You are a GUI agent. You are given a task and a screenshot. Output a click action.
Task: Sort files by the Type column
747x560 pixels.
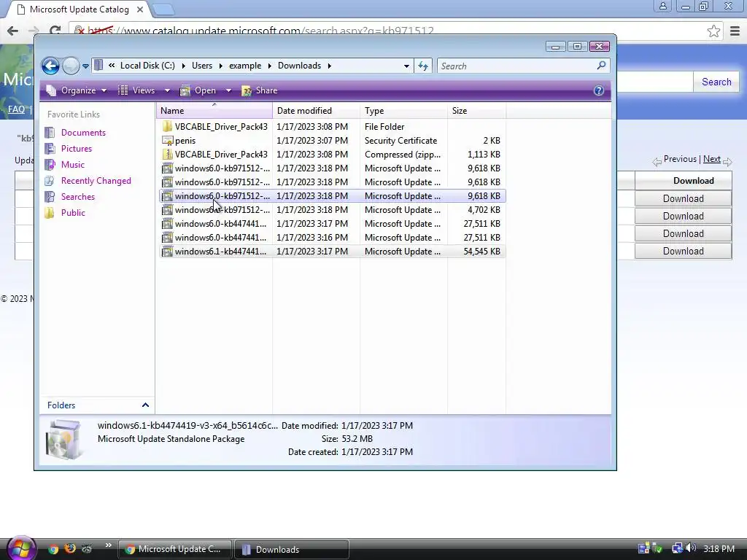[404, 111]
